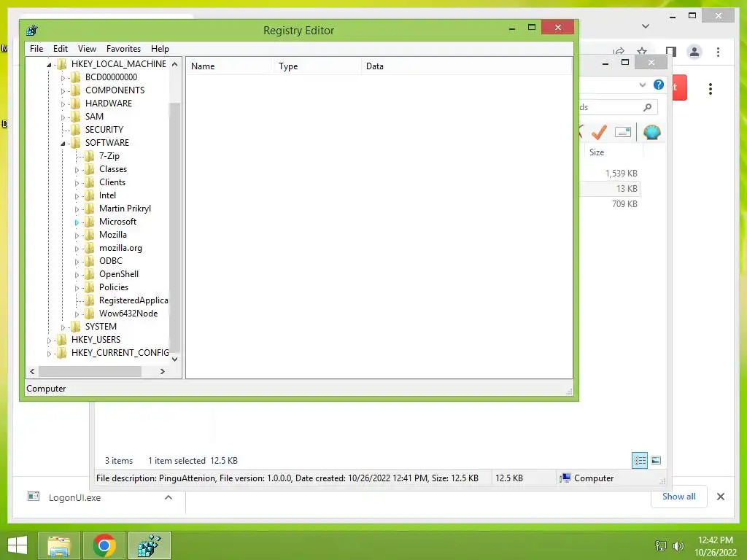Select the Wow6432Node key label
The height and width of the screenshot is (560, 747).
[128, 314]
